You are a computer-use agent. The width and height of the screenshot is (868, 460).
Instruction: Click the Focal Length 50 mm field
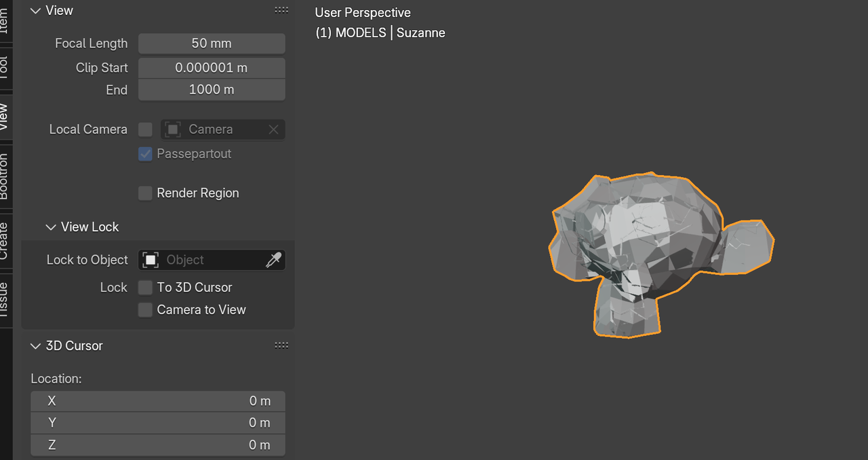(212, 43)
